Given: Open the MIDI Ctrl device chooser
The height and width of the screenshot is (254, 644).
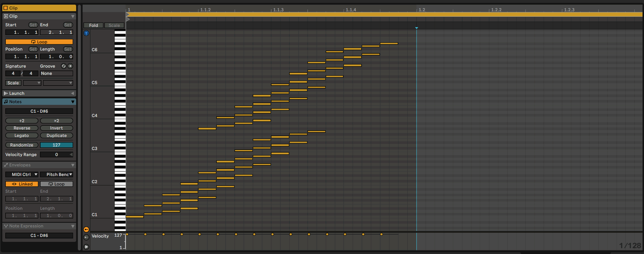Looking at the screenshot, I should (x=22, y=175).
